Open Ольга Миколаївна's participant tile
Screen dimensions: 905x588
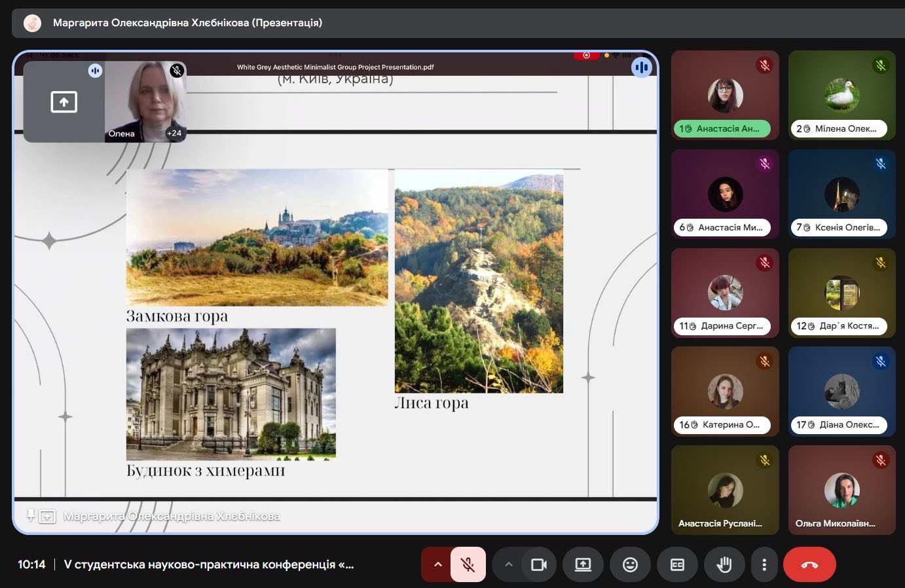(841, 490)
